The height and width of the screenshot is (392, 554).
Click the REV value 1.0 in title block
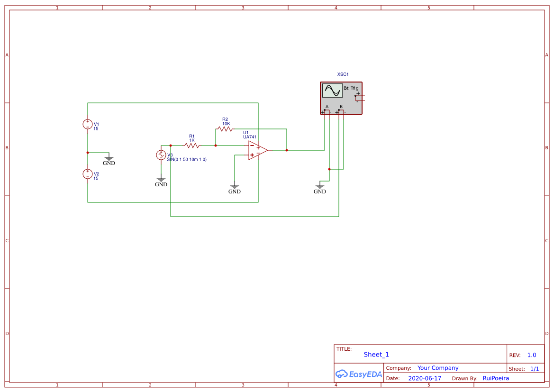[x=531, y=355]
